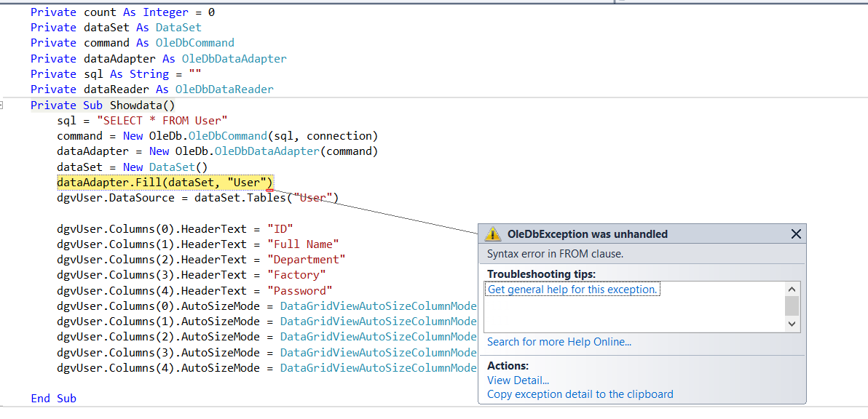Collapse the Showdata sub outline marker
This screenshot has width=868, height=419.
(1, 105)
